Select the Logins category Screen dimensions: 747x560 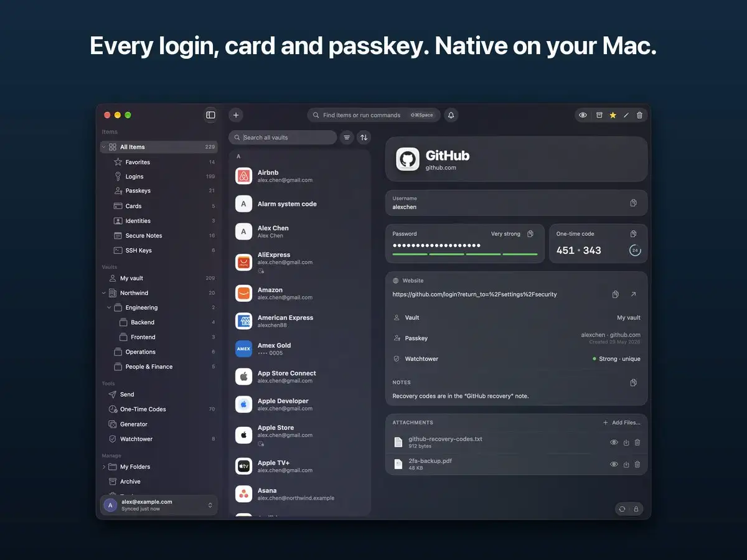click(x=159, y=177)
